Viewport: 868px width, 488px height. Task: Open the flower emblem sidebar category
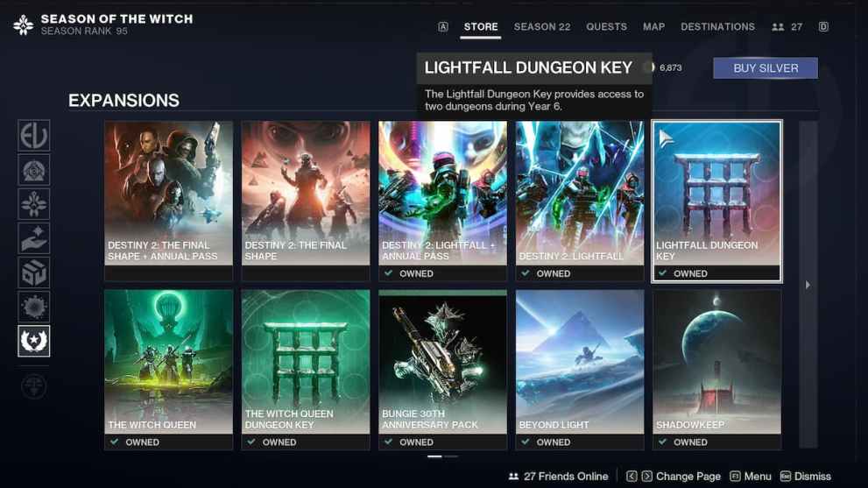point(34,204)
